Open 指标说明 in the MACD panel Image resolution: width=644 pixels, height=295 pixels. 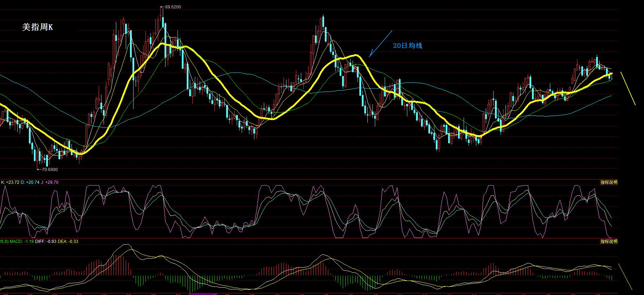(609, 241)
